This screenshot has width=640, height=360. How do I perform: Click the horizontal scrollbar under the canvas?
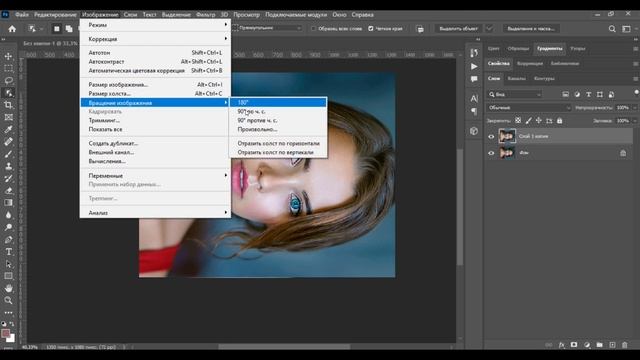[284, 347]
